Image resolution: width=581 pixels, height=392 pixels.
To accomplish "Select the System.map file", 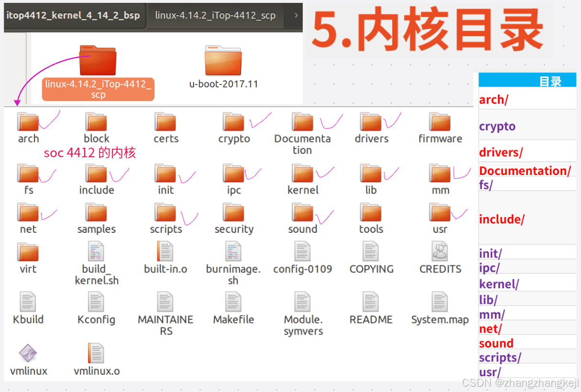I will pyautogui.click(x=440, y=302).
